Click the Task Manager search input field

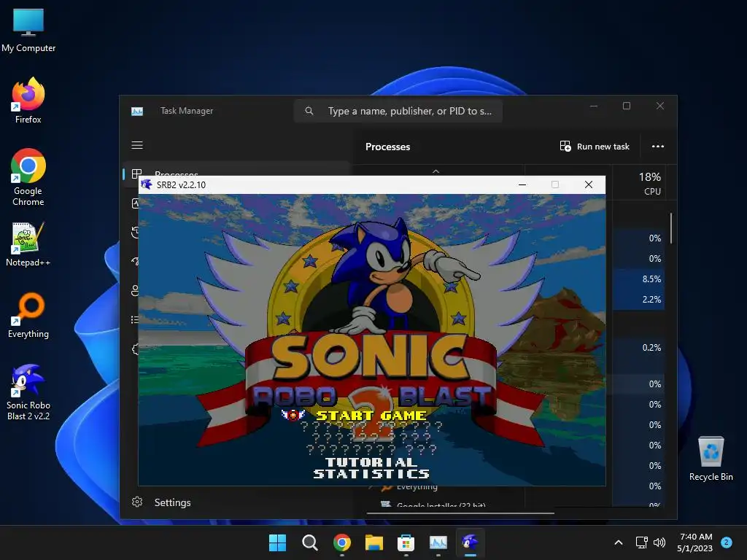point(398,111)
